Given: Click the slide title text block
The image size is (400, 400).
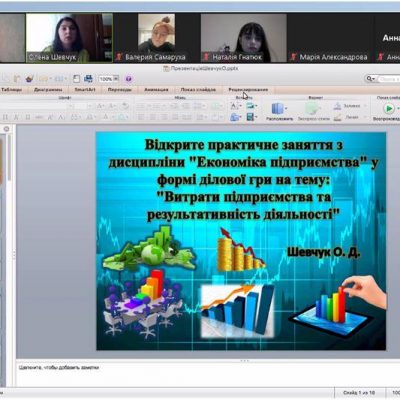Looking at the screenshot, I should coord(243,180).
